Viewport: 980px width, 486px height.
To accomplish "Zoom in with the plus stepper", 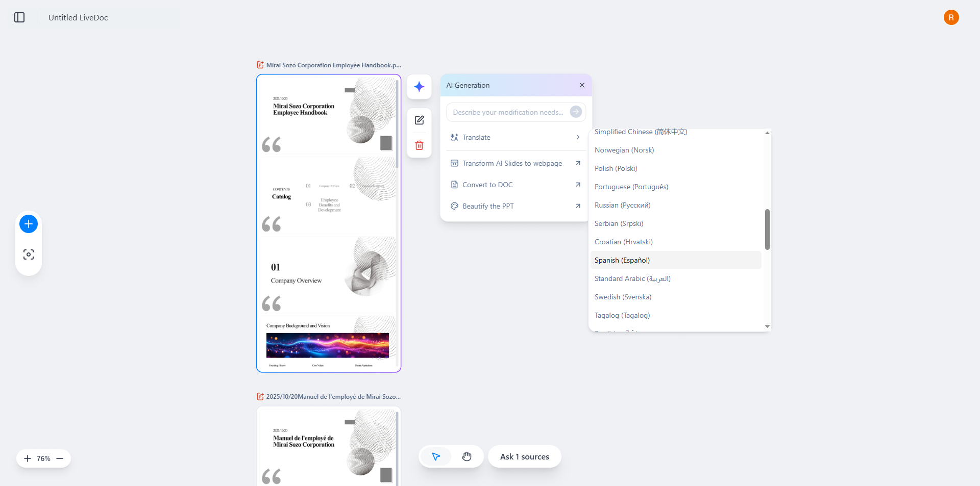I will (28, 458).
